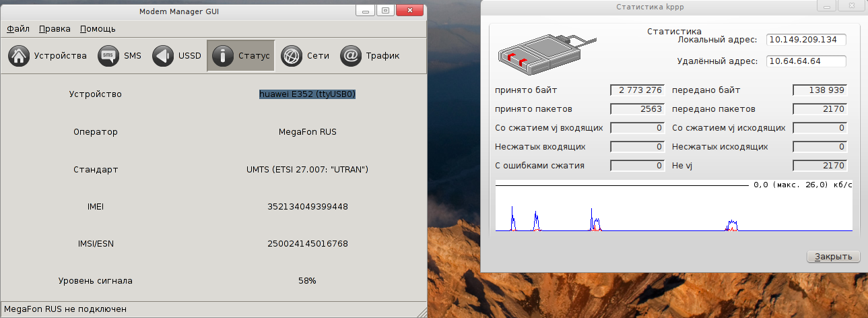Open the Трафик (Traffic) section
Viewport: 868px width, 318px height.
coord(370,55)
